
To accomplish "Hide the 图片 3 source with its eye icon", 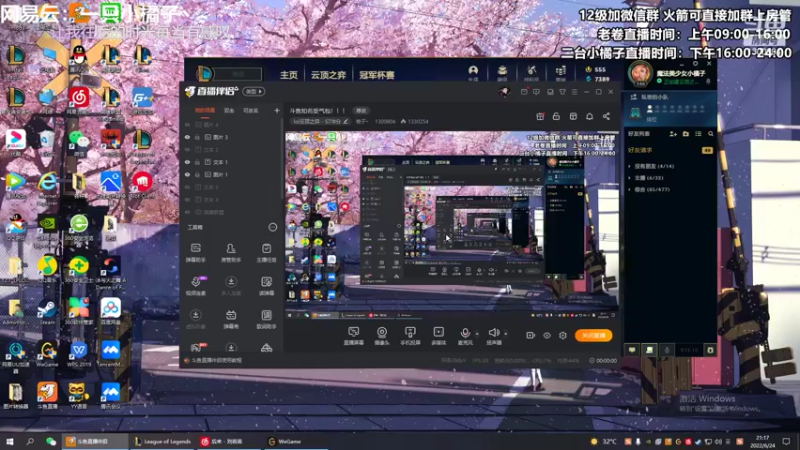I will [187, 137].
